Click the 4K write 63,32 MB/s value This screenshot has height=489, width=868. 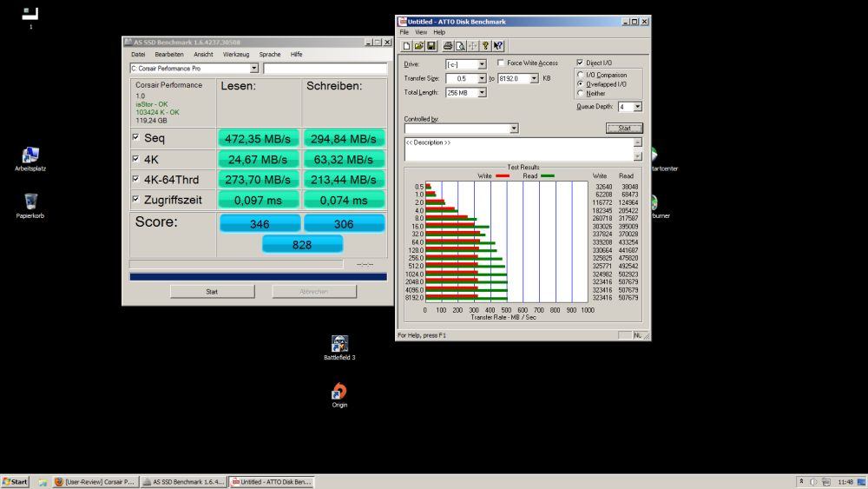coord(344,160)
